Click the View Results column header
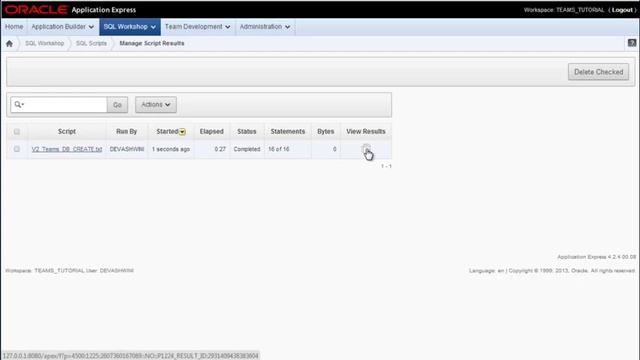Viewport: 640px width, 360px height. click(366, 131)
